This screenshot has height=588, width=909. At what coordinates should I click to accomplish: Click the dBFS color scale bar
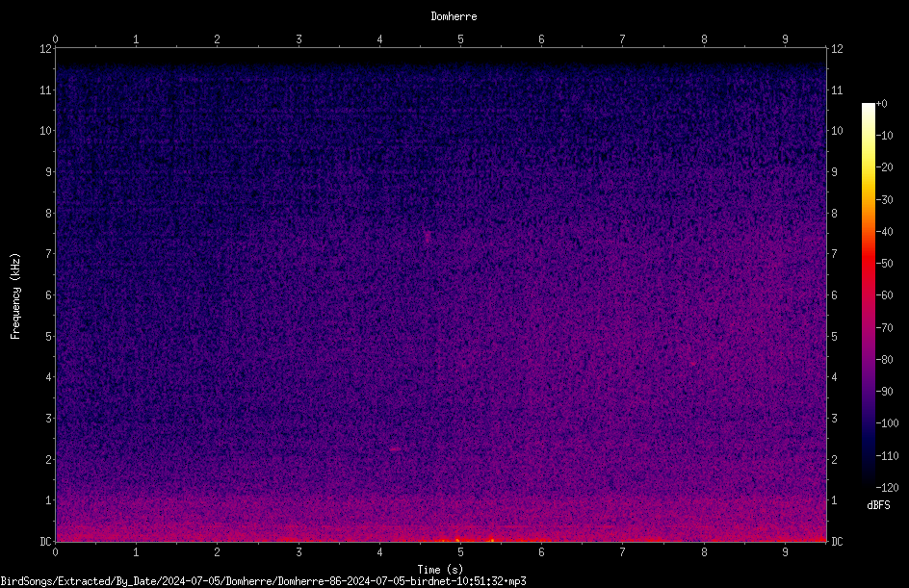coord(868,294)
